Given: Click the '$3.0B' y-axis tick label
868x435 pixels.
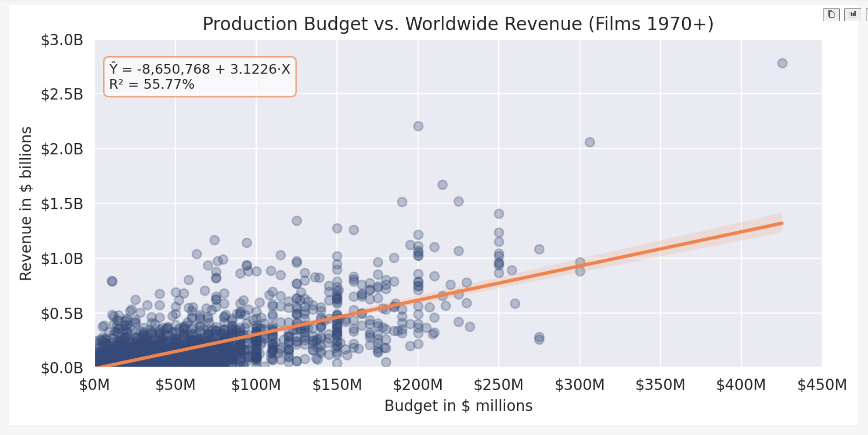Looking at the screenshot, I should (x=62, y=40).
